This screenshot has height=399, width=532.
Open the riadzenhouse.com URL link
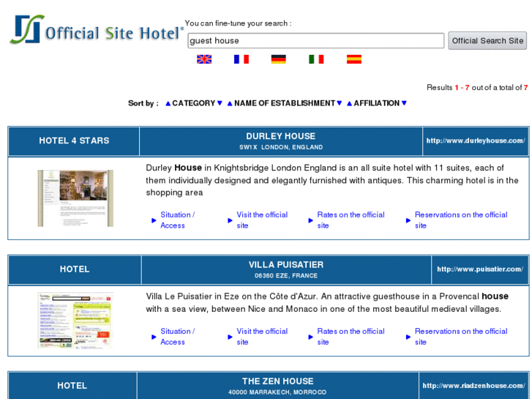pos(473,386)
